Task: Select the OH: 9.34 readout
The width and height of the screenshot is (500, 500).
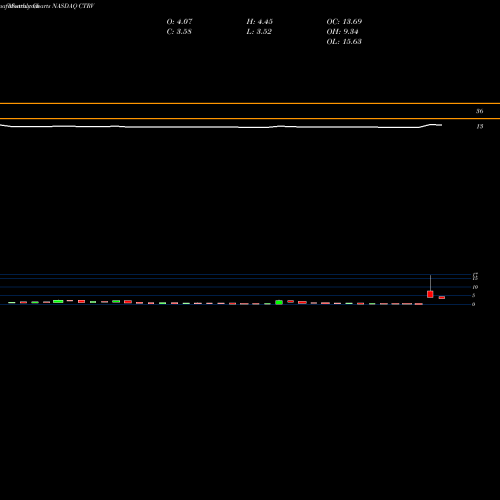Action: coord(342,32)
